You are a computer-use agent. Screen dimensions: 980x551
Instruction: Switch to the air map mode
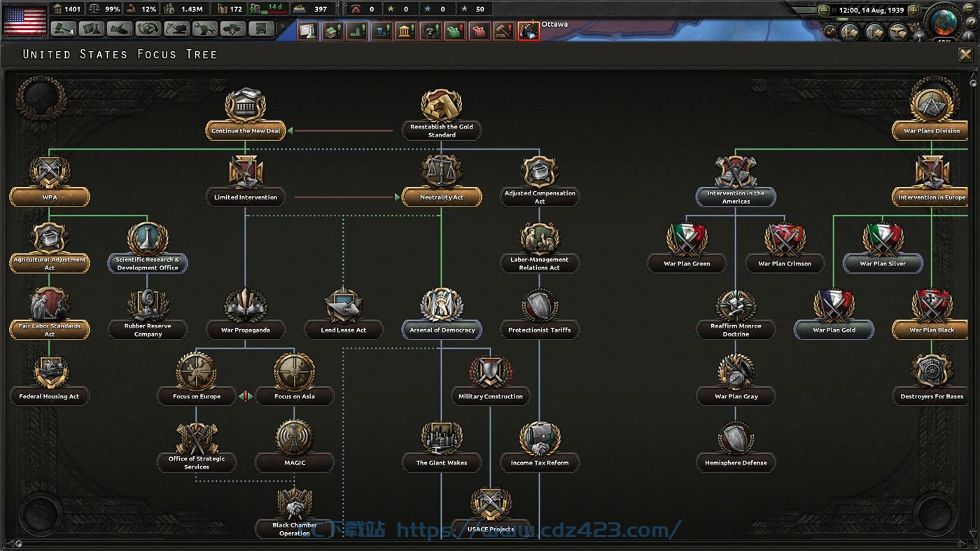(899, 32)
